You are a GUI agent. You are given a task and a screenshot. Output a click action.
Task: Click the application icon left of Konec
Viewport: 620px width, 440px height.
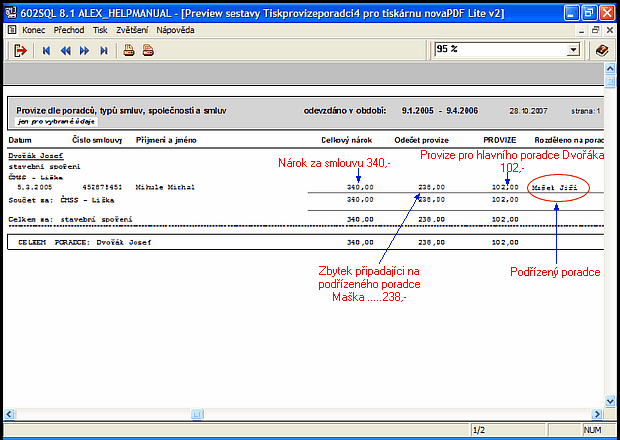coord(11,30)
